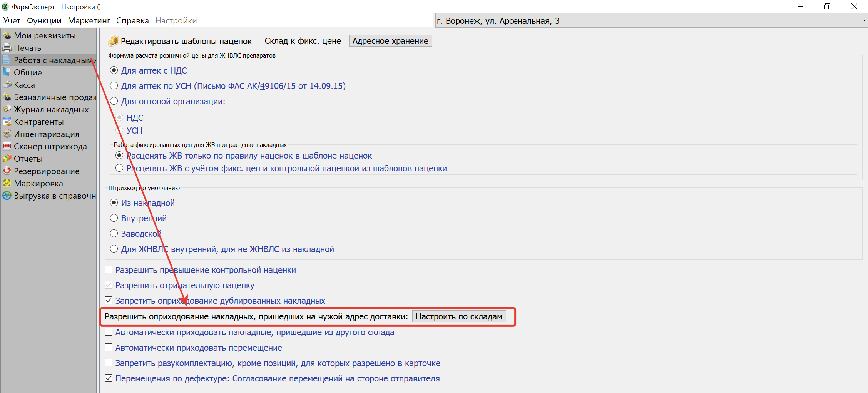Viewport: 868px width, 393px height.
Task: Expand the pharmacy address dropdown
Action: [864, 21]
